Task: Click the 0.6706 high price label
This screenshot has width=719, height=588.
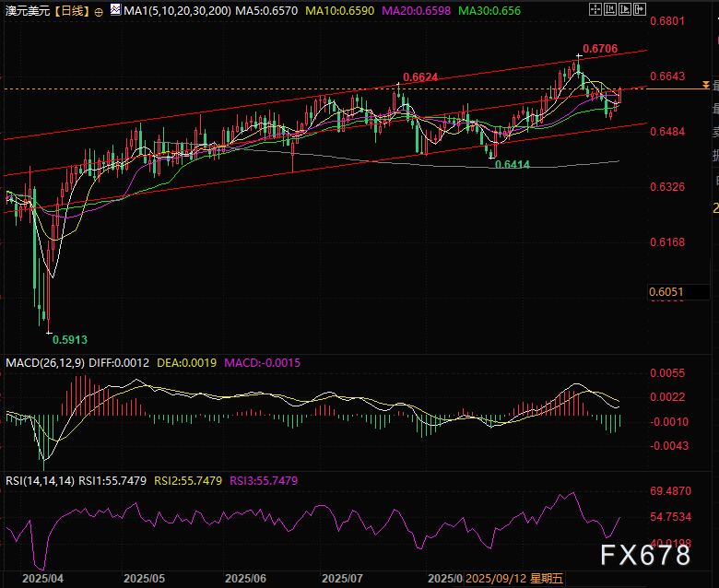Action: (600, 48)
